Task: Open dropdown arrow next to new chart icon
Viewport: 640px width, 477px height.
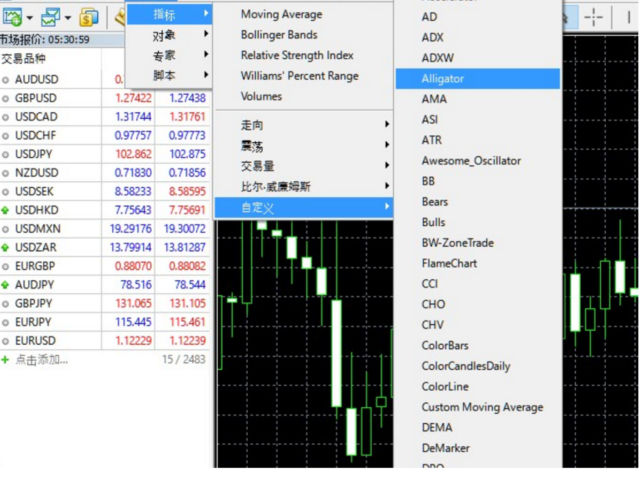Action: coord(30,18)
